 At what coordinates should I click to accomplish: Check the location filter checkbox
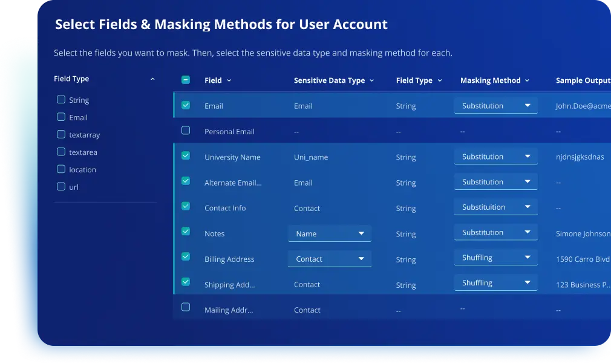[x=61, y=169]
